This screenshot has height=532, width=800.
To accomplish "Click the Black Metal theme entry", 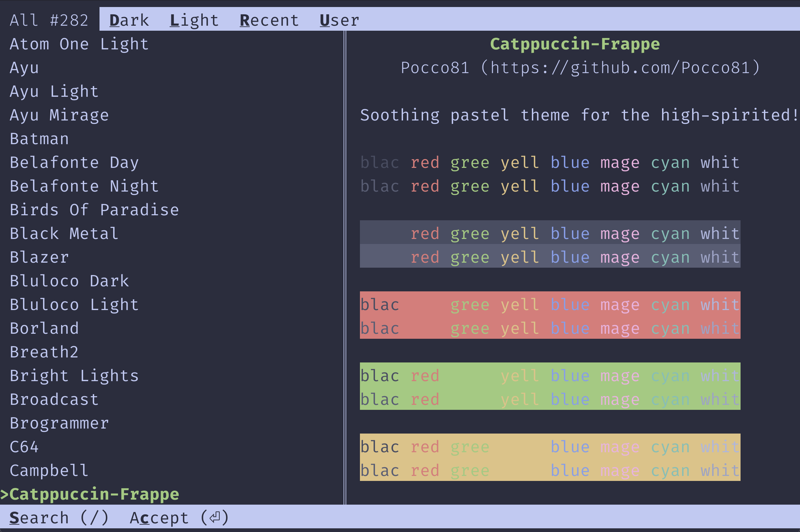I will pos(64,234).
